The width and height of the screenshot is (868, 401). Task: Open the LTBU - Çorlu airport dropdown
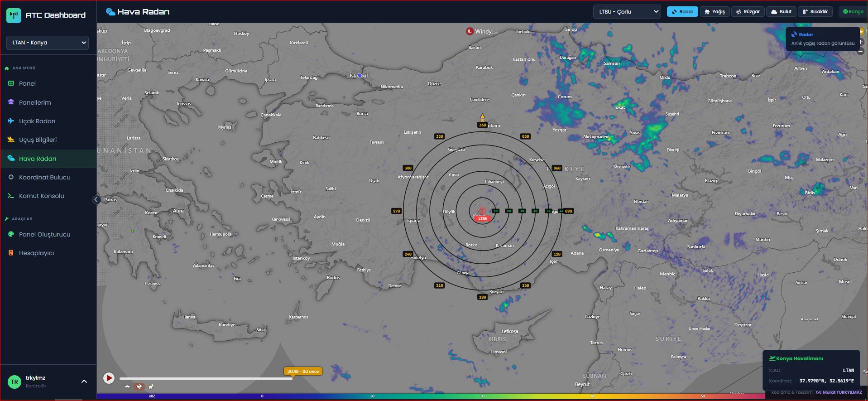pos(627,12)
